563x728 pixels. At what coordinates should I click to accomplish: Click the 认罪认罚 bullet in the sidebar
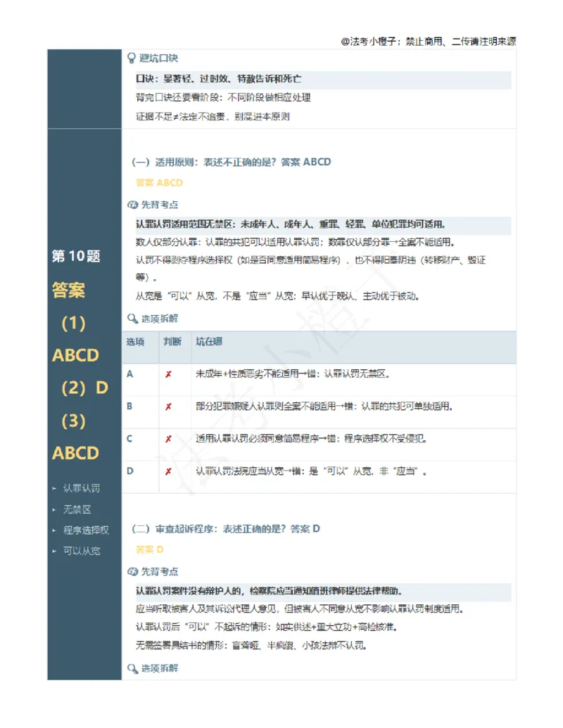82,488
